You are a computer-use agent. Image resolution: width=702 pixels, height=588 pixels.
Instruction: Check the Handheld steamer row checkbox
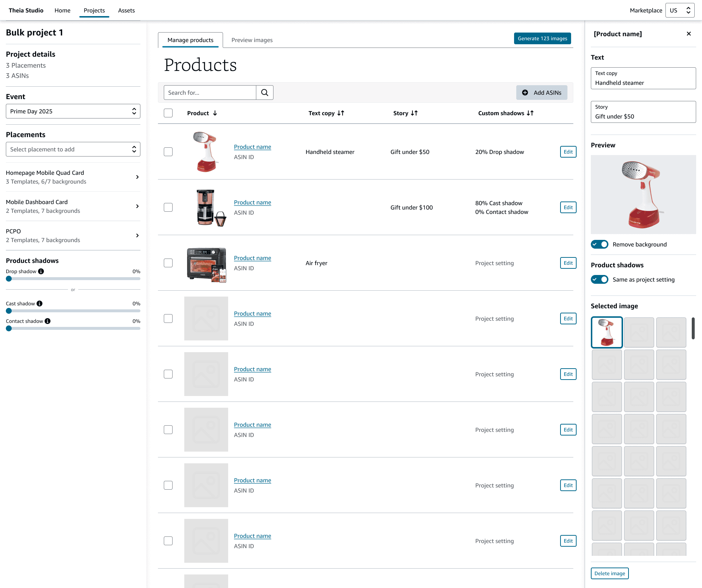[168, 152]
